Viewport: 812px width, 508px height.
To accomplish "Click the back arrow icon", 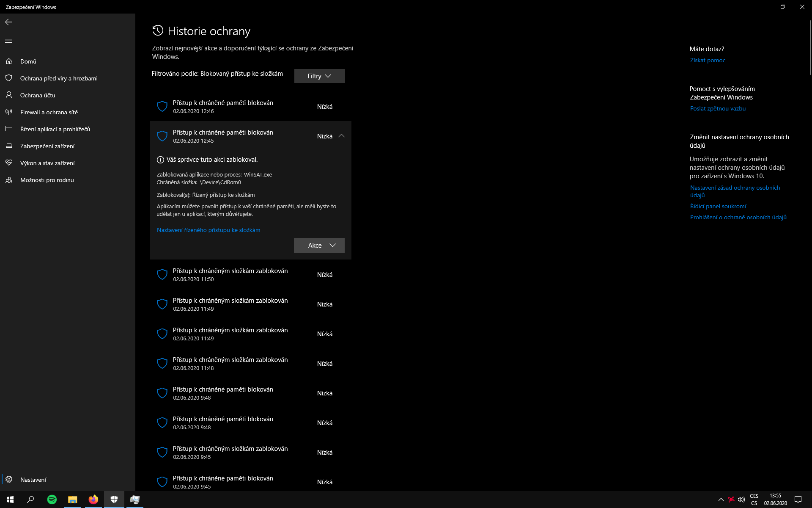I will click(8, 22).
